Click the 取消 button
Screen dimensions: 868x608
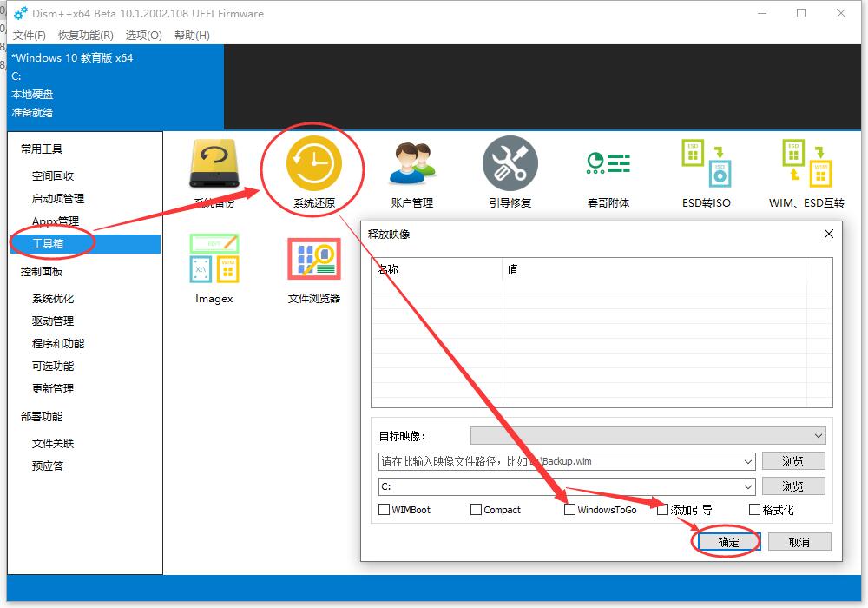click(799, 542)
